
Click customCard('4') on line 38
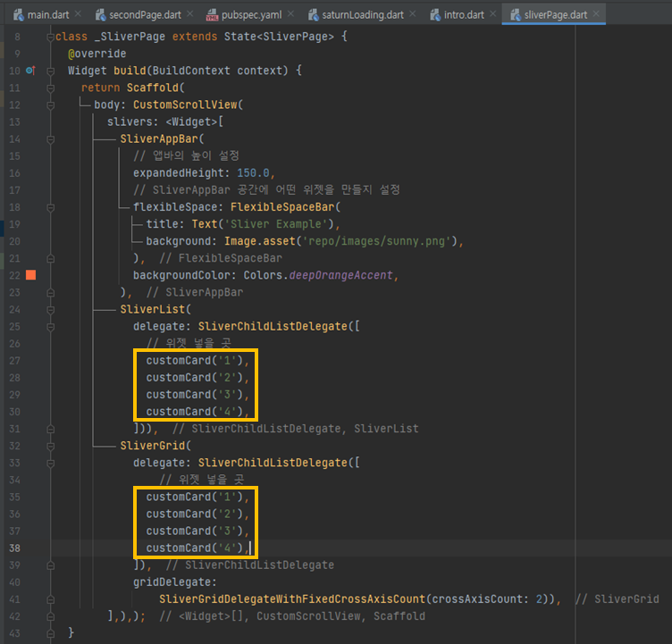195,548
